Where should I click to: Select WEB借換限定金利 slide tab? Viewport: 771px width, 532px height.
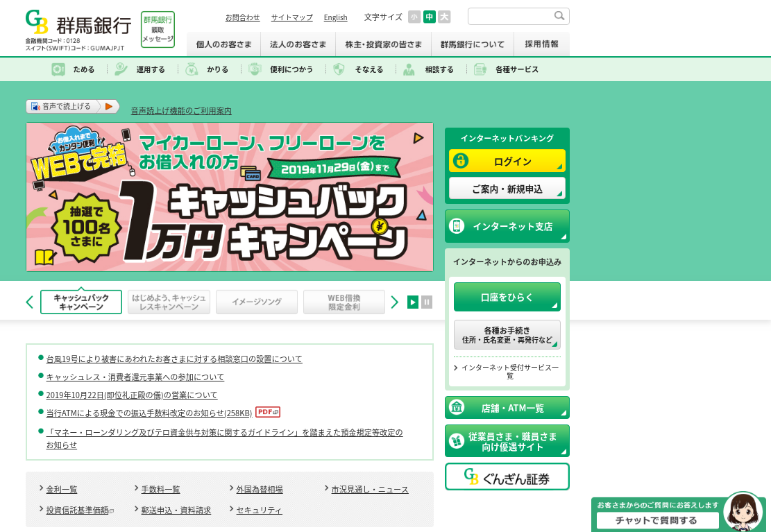344,302
